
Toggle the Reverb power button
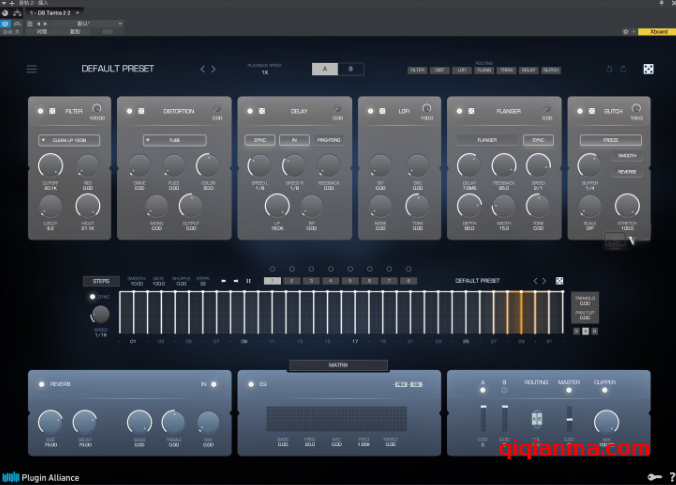41,384
